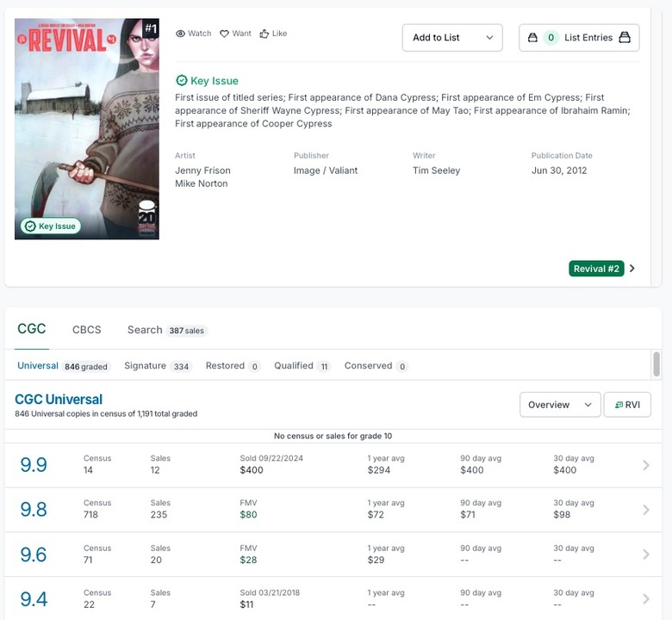Click the chevron next to Revival #2
Viewport: 672px width, 620px height.
tap(632, 268)
